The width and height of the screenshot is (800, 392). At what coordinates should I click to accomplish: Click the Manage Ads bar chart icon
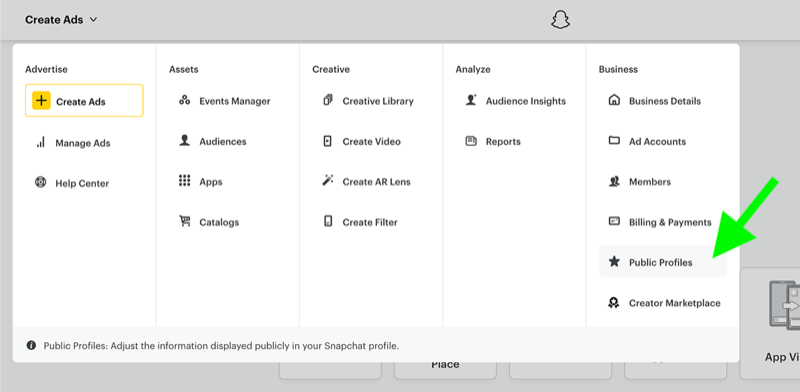coord(40,142)
